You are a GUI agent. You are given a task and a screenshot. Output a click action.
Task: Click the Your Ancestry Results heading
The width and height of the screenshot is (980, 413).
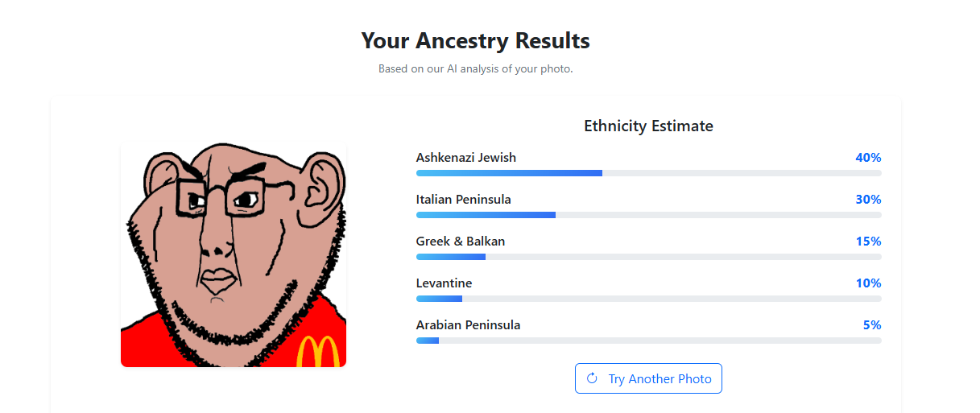pyautogui.click(x=475, y=40)
